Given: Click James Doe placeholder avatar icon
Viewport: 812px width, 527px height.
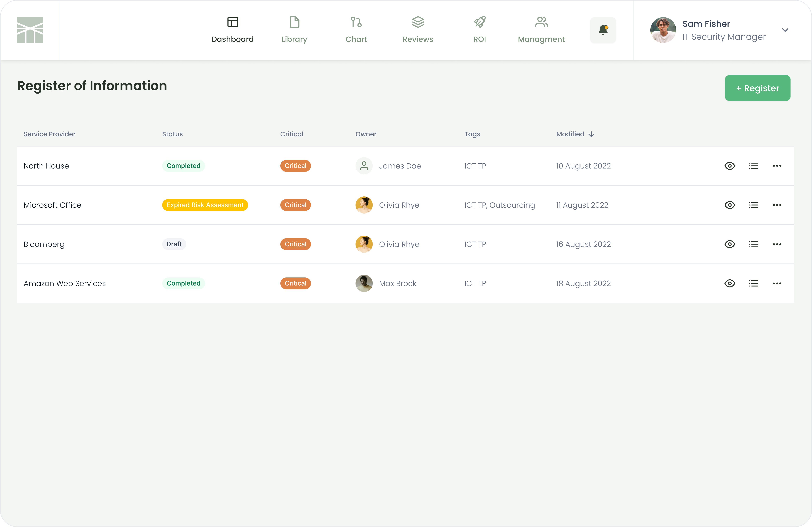Looking at the screenshot, I should (364, 166).
